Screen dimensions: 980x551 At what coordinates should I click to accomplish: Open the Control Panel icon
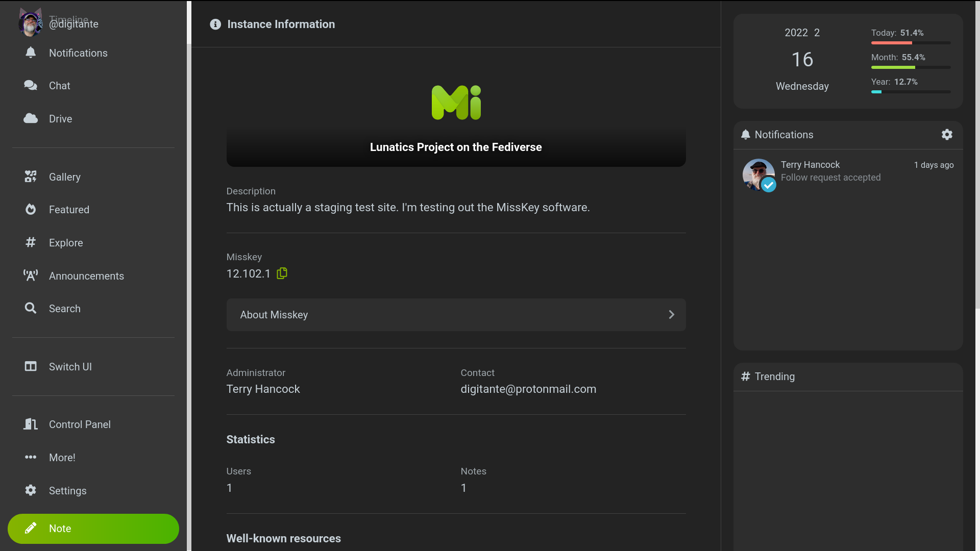point(31,424)
